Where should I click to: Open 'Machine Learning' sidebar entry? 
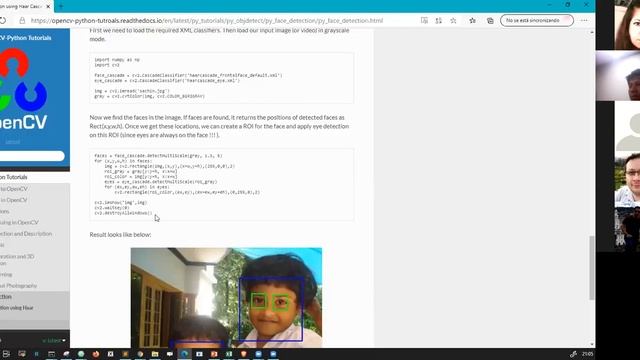(6, 275)
